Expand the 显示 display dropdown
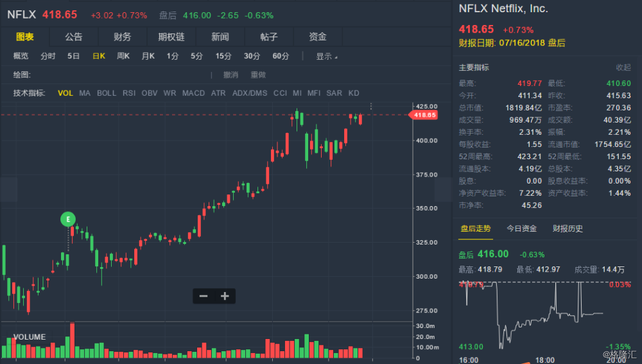Image resolution: width=642 pixels, height=364 pixels. tap(326, 56)
